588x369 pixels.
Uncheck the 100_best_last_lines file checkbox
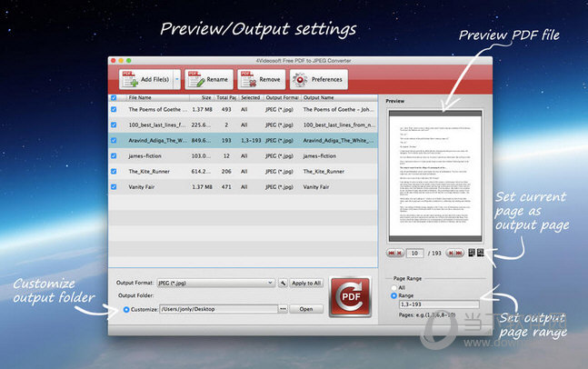click(x=114, y=125)
